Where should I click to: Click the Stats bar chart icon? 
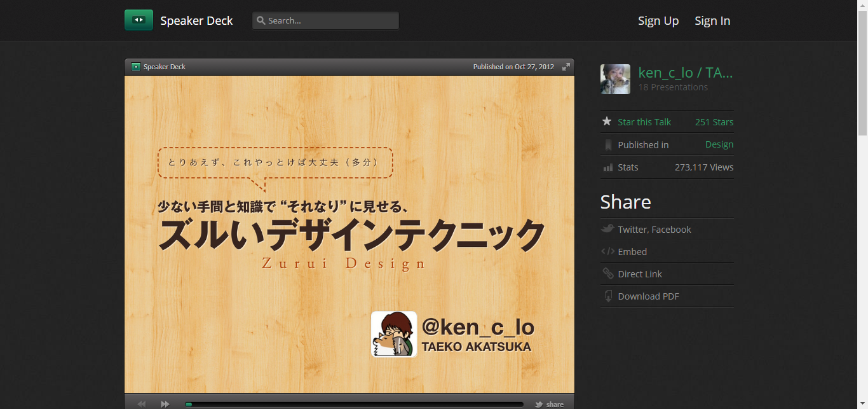[x=607, y=167]
